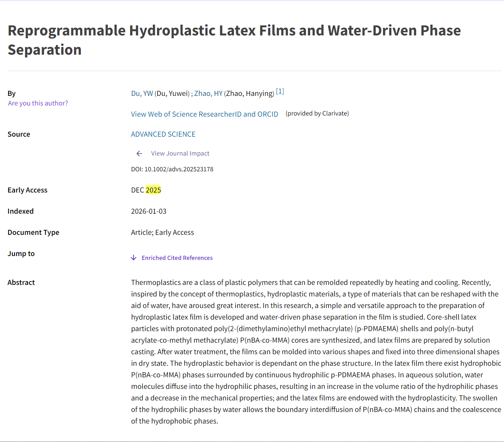Open author link Du, YW
This screenshot has width=504, height=442.
click(142, 94)
